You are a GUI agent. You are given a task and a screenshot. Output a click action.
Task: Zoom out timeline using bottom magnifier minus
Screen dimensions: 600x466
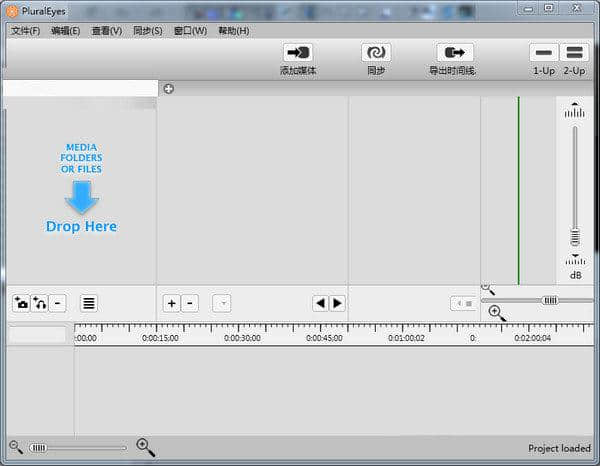click(15, 447)
